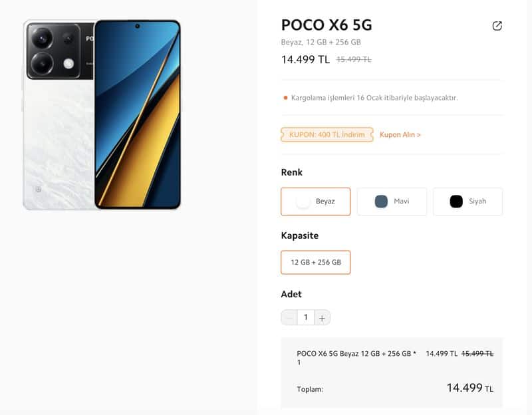Click the crossed-out 15.499 TL price
532x415 pixels.
tap(354, 60)
